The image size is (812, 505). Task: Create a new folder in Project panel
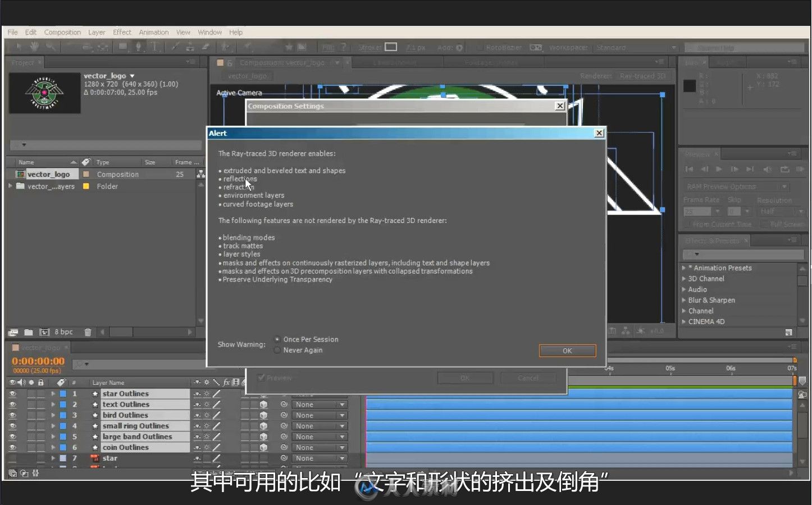pyautogui.click(x=29, y=332)
